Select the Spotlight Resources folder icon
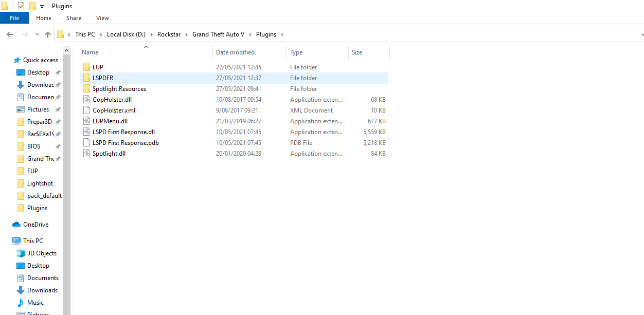The image size is (644, 315). (x=86, y=89)
